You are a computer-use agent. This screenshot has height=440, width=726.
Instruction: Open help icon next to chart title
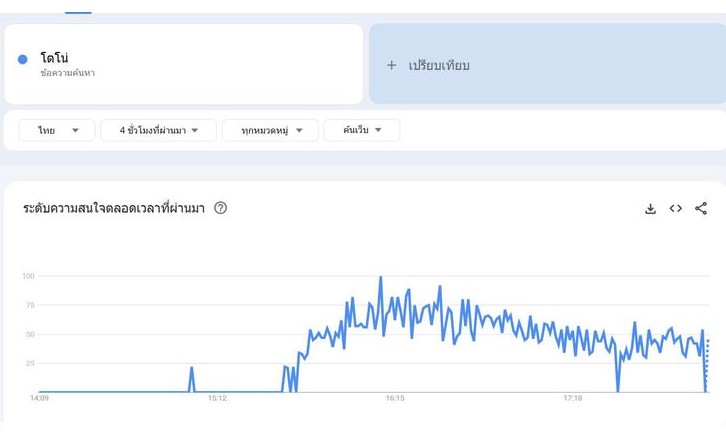tap(220, 208)
